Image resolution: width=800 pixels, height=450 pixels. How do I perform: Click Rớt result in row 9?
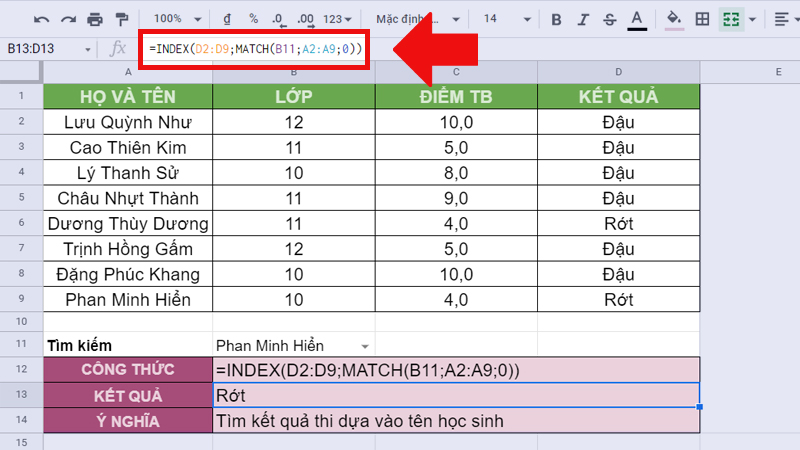618,299
